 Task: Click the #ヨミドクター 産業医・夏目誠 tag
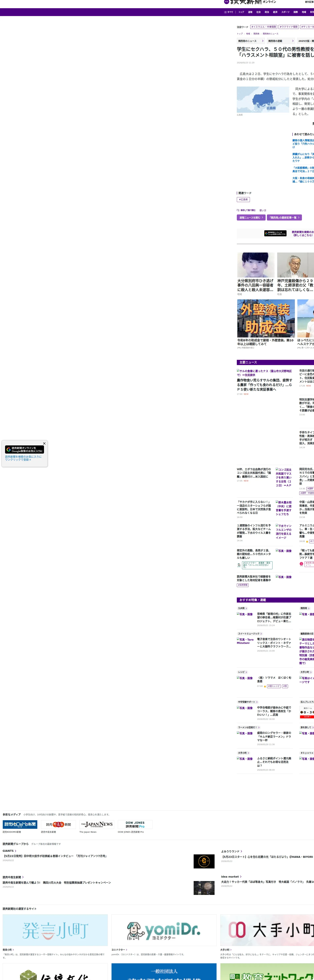(x=257, y=565)
